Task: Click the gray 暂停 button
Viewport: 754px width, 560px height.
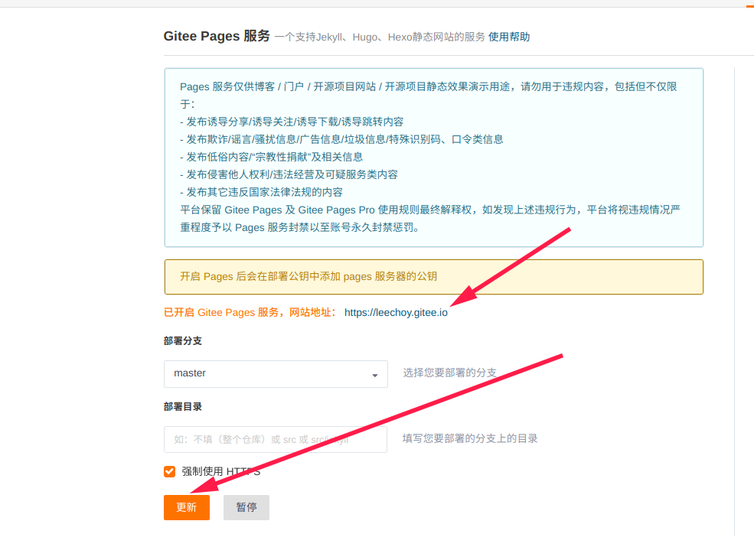Action: pyautogui.click(x=246, y=507)
